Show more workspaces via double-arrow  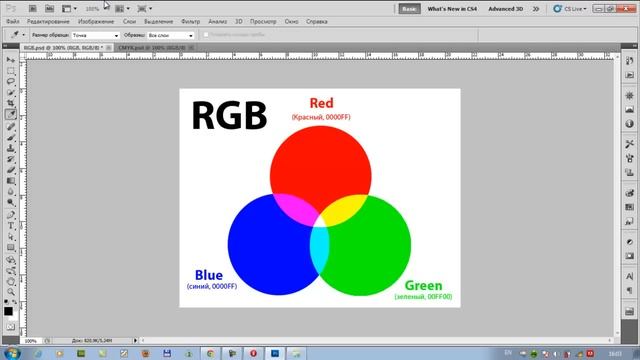[x=536, y=9]
